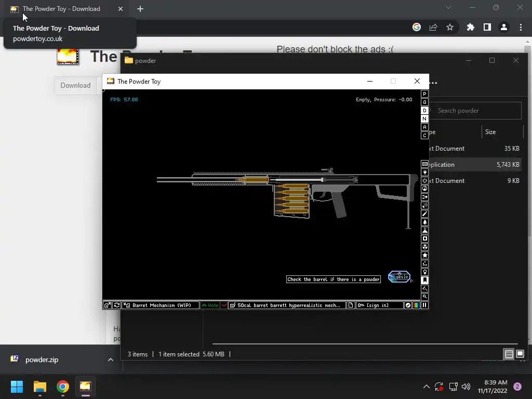The width and height of the screenshot is (532, 399).
Task: Share this page from Chrome toolbar
Action: [x=433, y=27]
